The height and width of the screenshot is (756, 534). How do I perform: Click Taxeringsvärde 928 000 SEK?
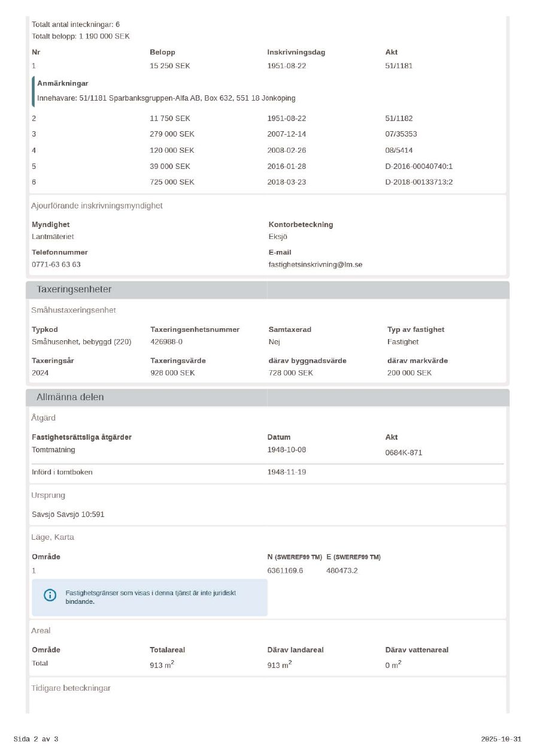pos(172,373)
